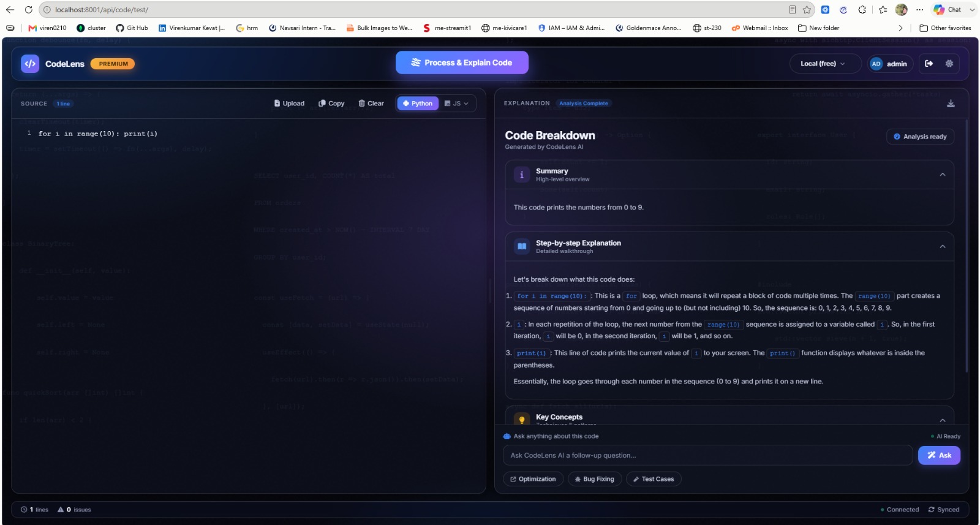The image size is (980, 525).
Task: Click the 1 lines status entry
Action: coord(34,510)
